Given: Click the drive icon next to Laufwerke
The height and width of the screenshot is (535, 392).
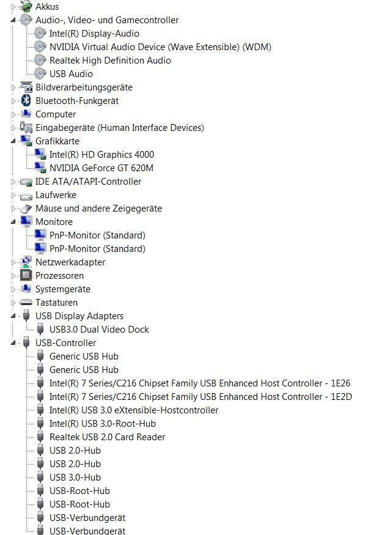Looking at the screenshot, I should [x=26, y=195].
